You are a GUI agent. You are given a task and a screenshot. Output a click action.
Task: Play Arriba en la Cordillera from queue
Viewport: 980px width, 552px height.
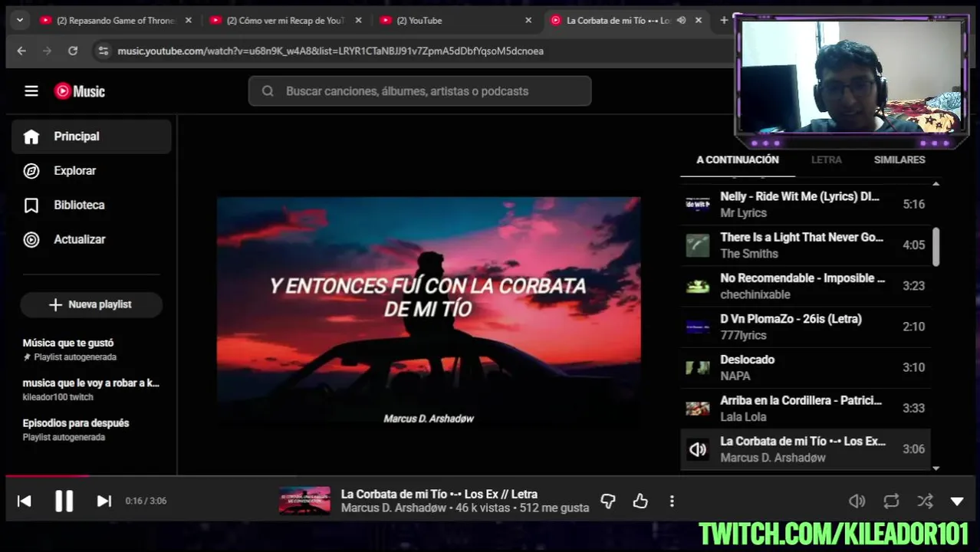tap(805, 408)
